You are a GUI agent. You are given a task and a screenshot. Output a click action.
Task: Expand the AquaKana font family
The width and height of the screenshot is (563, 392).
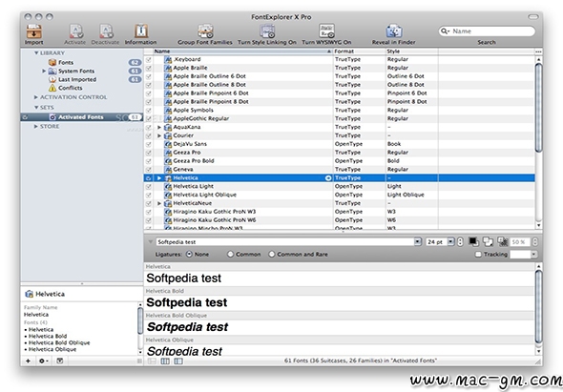tap(159, 127)
